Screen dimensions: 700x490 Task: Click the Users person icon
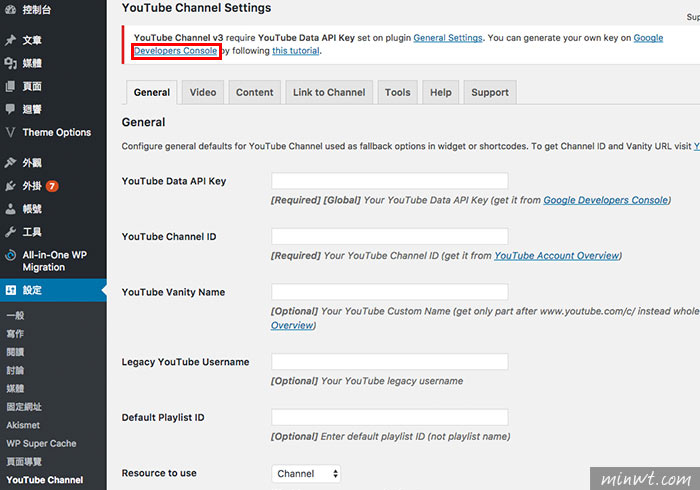10,209
